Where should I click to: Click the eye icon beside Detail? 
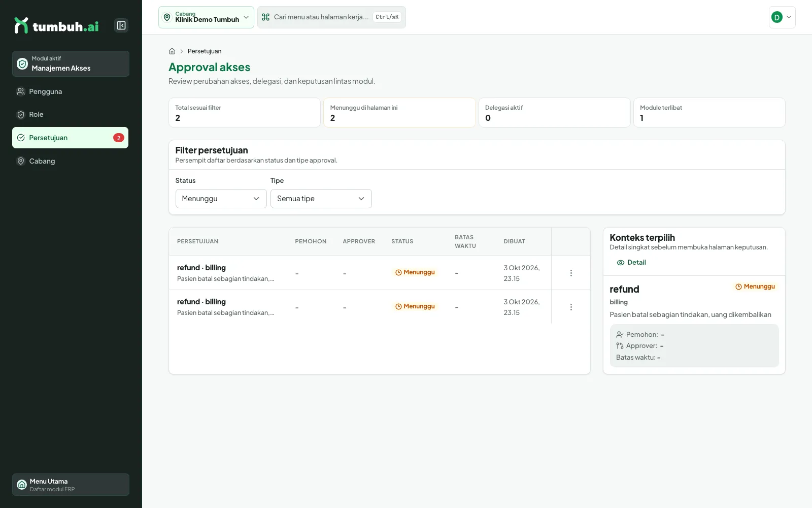pyautogui.click(x=620, y=263)
